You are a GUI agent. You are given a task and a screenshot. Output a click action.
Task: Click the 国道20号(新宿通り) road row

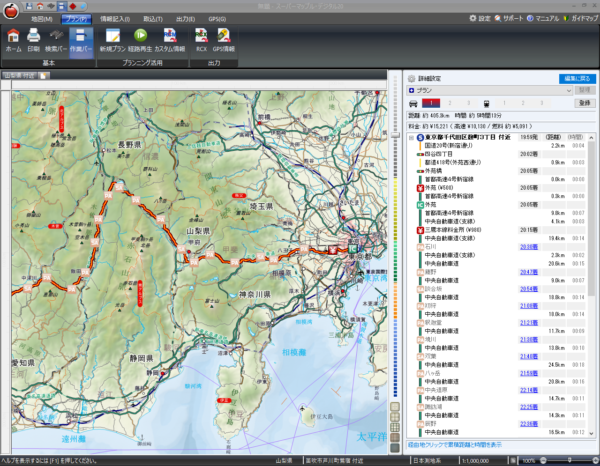point(501,145)
